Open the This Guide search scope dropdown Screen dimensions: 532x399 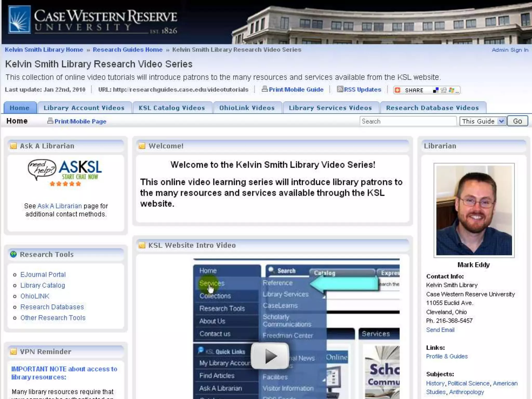pos(483,121)
